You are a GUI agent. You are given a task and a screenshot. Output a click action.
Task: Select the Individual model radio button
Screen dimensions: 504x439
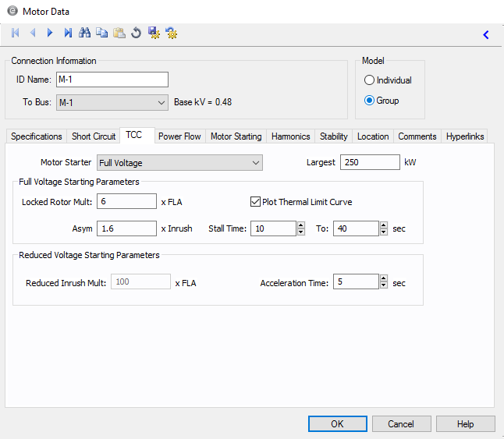370,80
